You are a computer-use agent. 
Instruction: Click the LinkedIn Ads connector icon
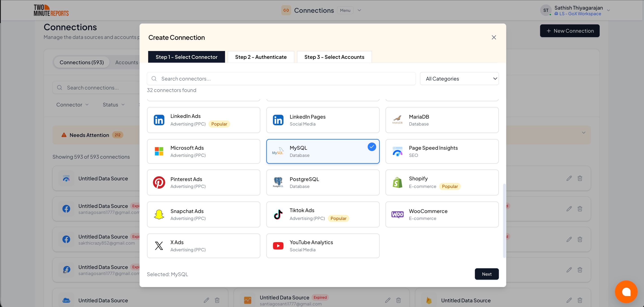point(159,120)
